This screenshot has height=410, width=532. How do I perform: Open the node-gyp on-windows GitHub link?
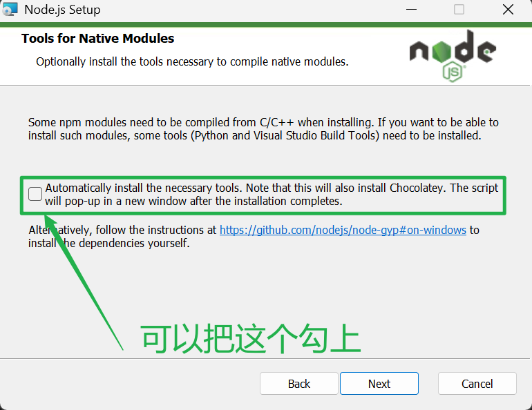pyautogui.click(x=343, y=230)
